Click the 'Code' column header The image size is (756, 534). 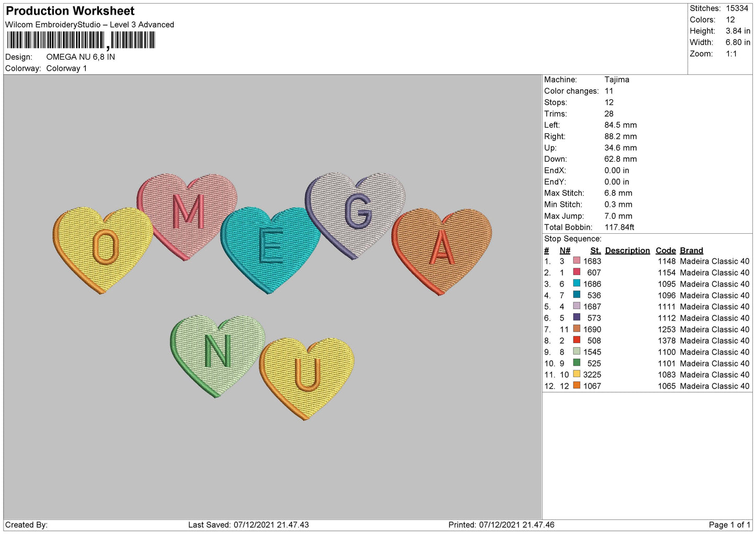(665, 251)
